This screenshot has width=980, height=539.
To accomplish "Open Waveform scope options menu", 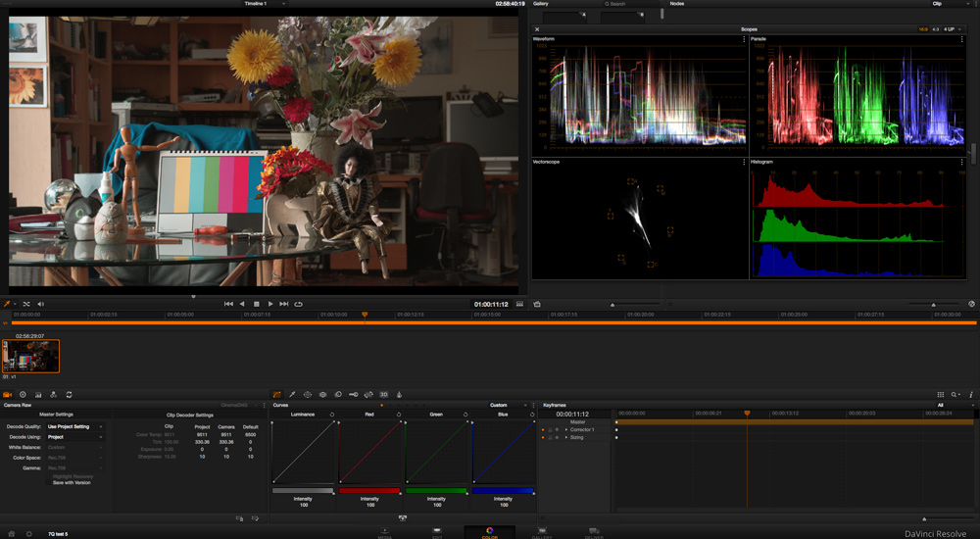I will click(x=744, y=39).
